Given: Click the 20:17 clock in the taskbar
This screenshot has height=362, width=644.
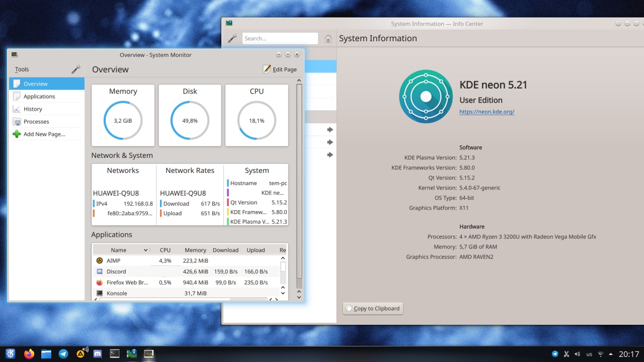Looking at the screenshot, I should click(x=629, y=354).
